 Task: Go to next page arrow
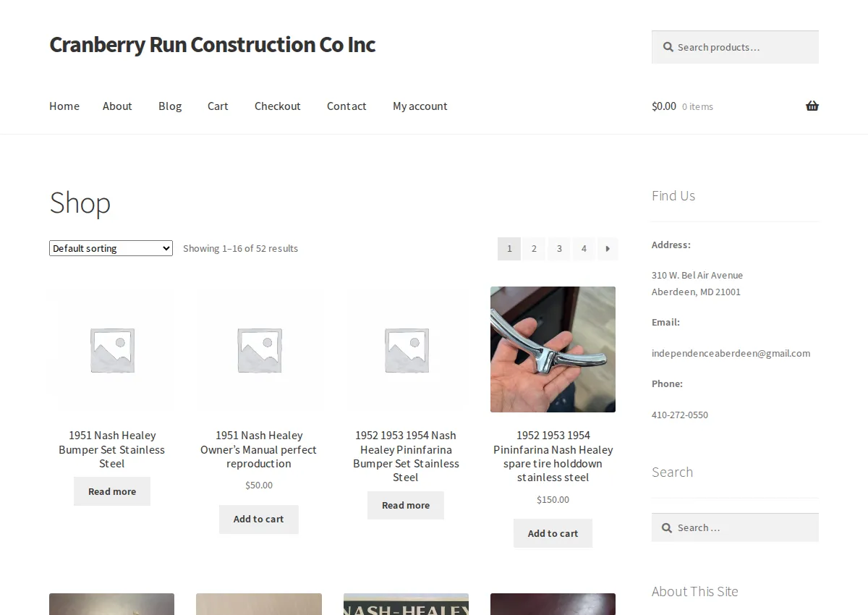point(608,248)
